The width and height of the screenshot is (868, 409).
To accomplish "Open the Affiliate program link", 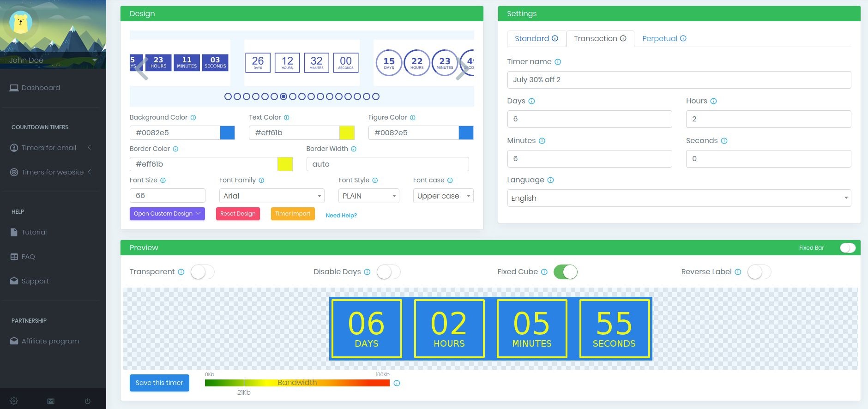I will click(x=50, y=341).
